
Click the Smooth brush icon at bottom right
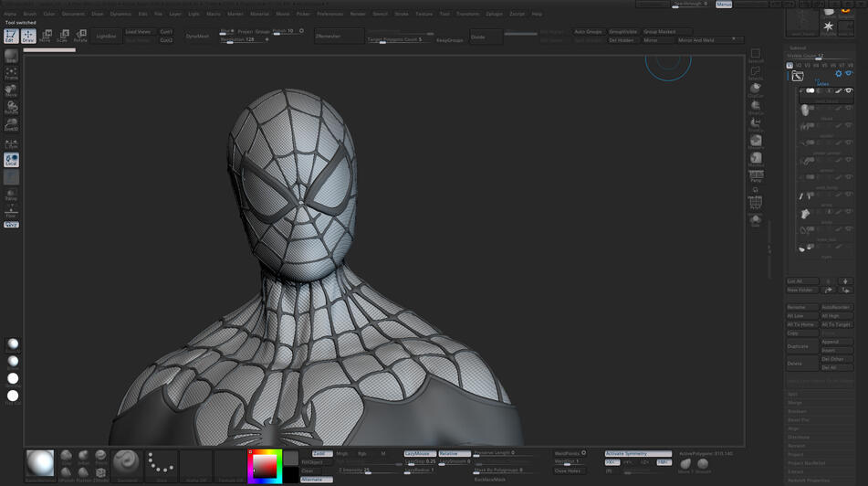(x=703, y=464)
